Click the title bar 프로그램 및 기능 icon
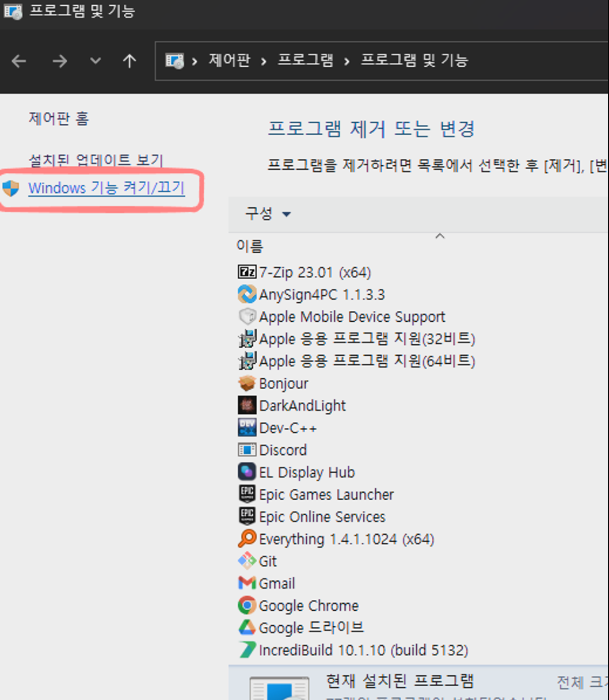The width and height of the screenshot is (609, 700). (13, 10)
